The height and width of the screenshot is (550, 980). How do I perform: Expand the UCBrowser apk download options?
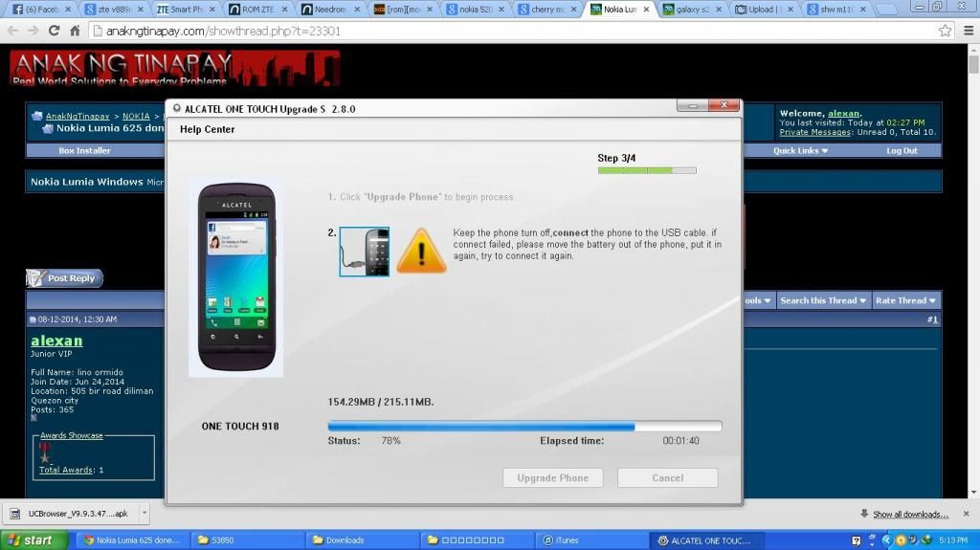click(144, 514)
